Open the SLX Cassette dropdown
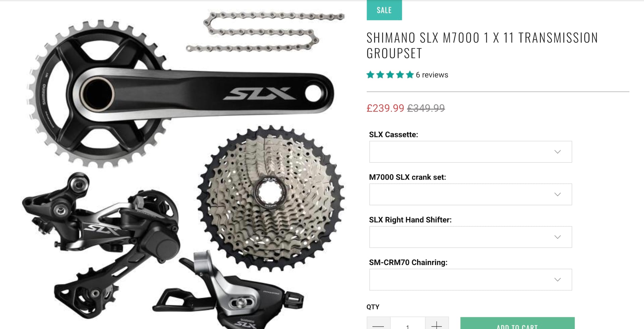This screenshot has width=644, height=329. tap(471, 152)
